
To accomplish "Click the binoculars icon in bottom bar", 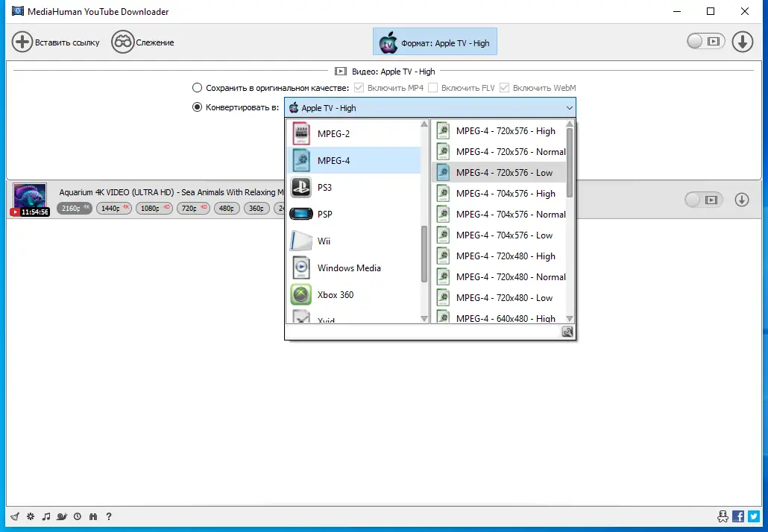I will click(x=93, y=516).
